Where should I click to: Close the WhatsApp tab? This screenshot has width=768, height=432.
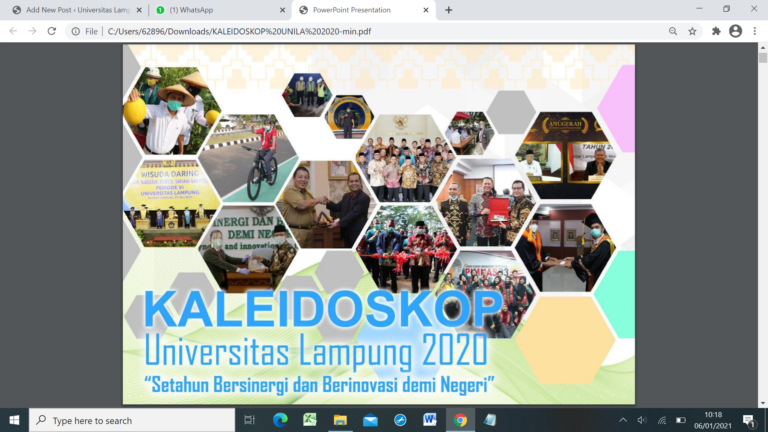282,10
